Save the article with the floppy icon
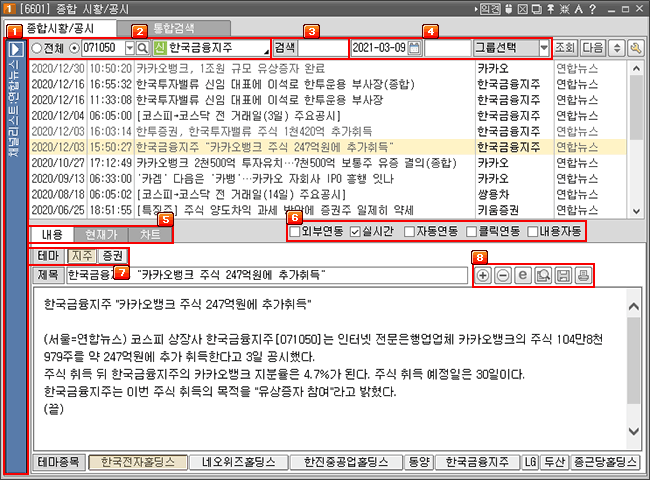The width and height of the screenshot is (650, 480). tap(563, 275)
